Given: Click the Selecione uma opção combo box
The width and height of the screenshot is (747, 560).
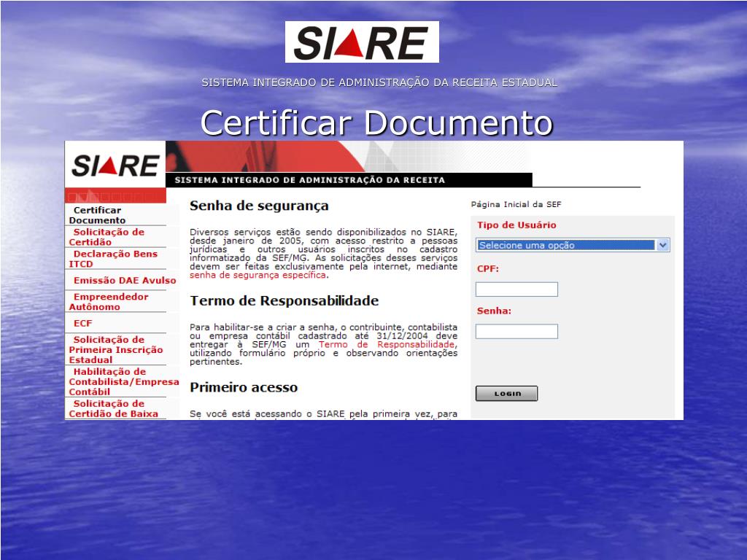Looking at the screenshot, I should click(x=572, y=245).
